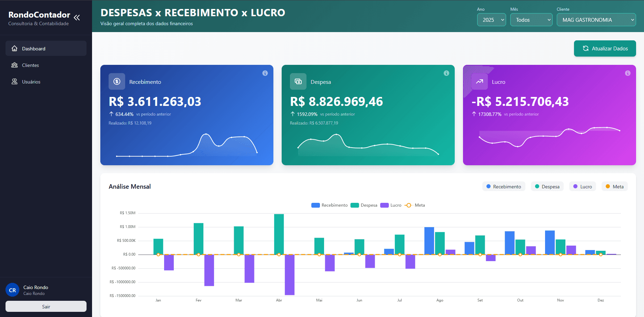
Task: Click the Clientes people icon
Action: (x=14, y=65)
